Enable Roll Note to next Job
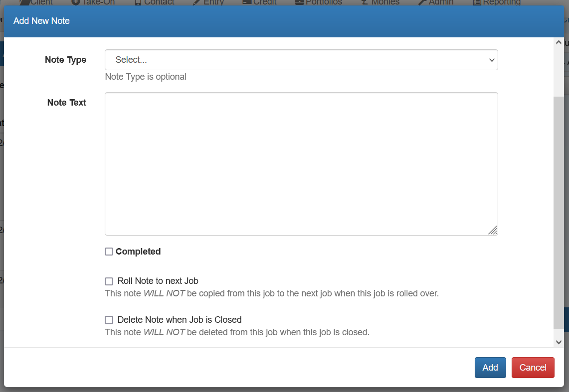 click(x=109, y=281)
